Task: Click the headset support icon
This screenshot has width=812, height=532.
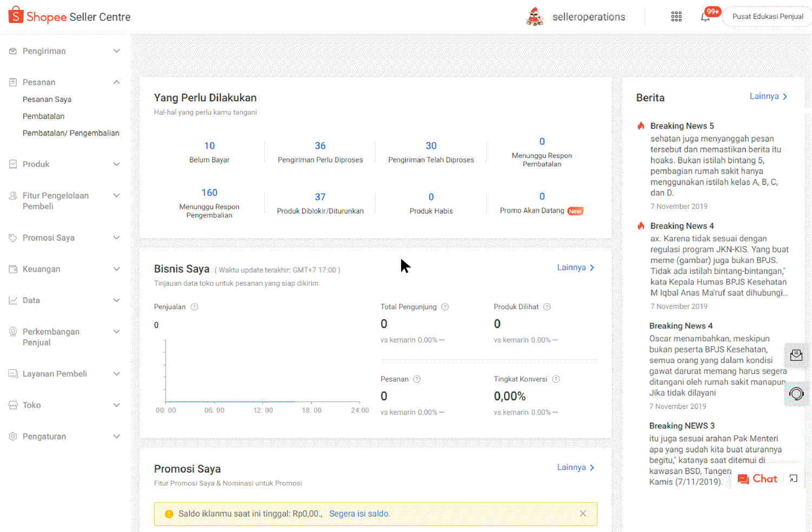Action: click(796, 394)
